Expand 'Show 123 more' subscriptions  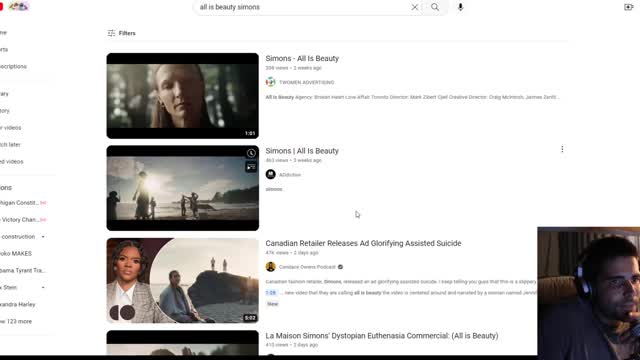pos(16,321)
